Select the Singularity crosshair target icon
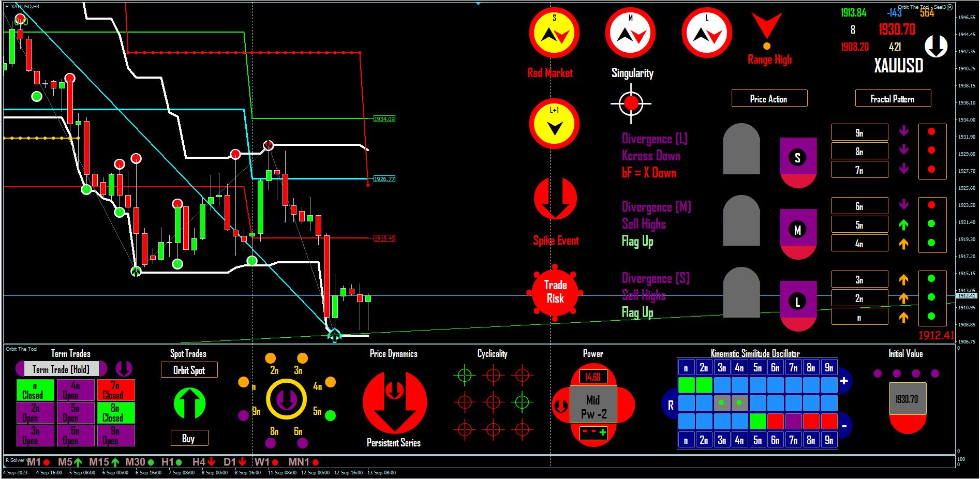Screen dimensions: 980x479 pyautogui.click(x=631, y=103)
